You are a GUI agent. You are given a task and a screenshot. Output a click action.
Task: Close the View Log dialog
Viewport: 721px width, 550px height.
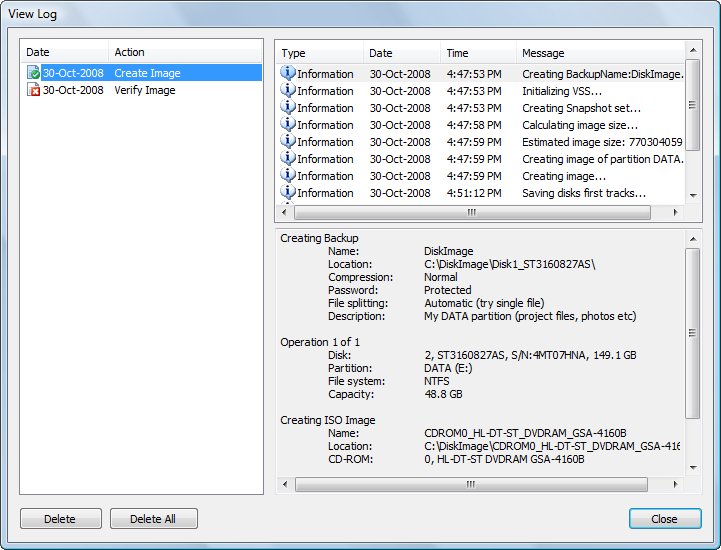[665, 519]
